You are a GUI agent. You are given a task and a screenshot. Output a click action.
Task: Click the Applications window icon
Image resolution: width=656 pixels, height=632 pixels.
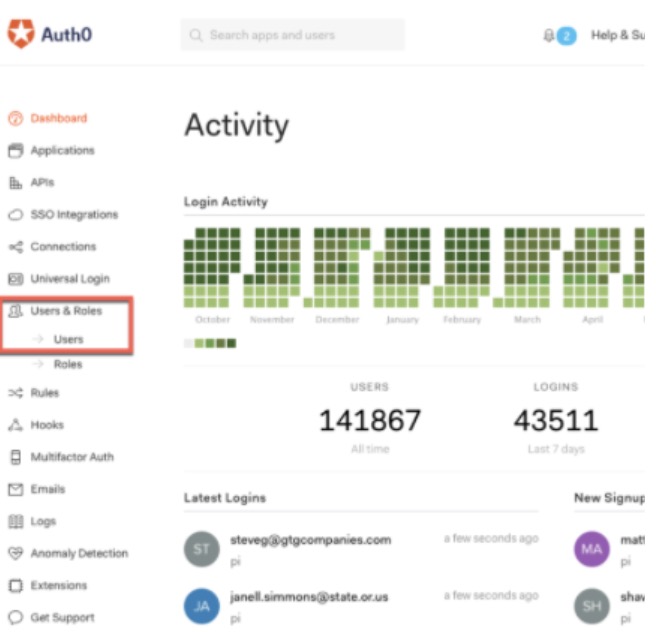pos(15,151)
